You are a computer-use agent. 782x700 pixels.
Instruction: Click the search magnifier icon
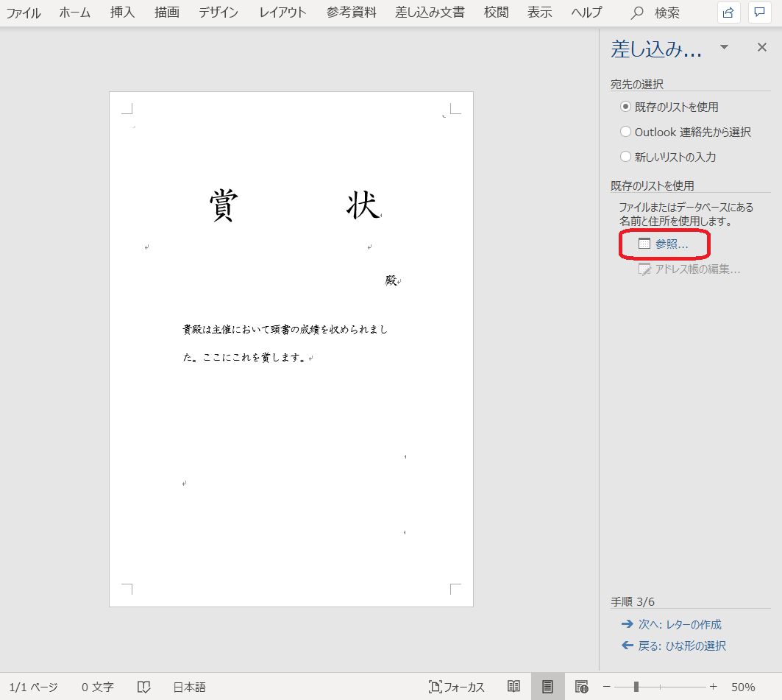638,13
